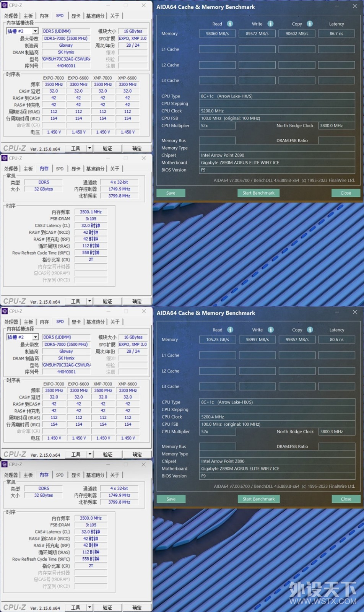Image resolution: width=364 pixels, height=612 pixels.
Task: Click Close button in AIDA64 window showing 80.6 ns latency
Action: point(346,499)
